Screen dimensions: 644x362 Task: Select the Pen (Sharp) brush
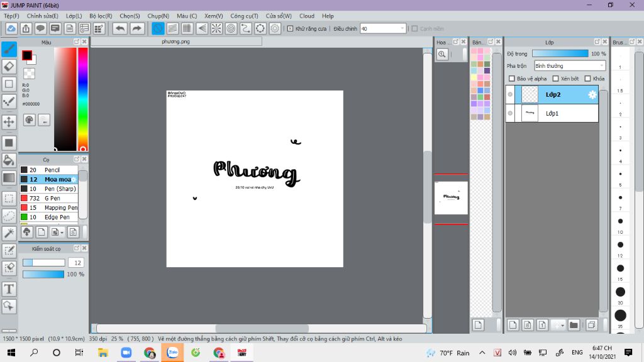click(x=49, y=189)
